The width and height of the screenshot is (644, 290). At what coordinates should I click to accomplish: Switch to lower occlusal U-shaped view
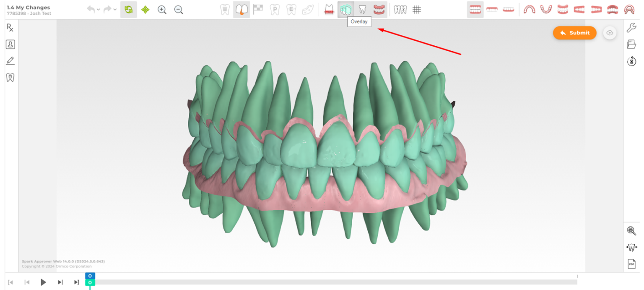click(546, 9)
